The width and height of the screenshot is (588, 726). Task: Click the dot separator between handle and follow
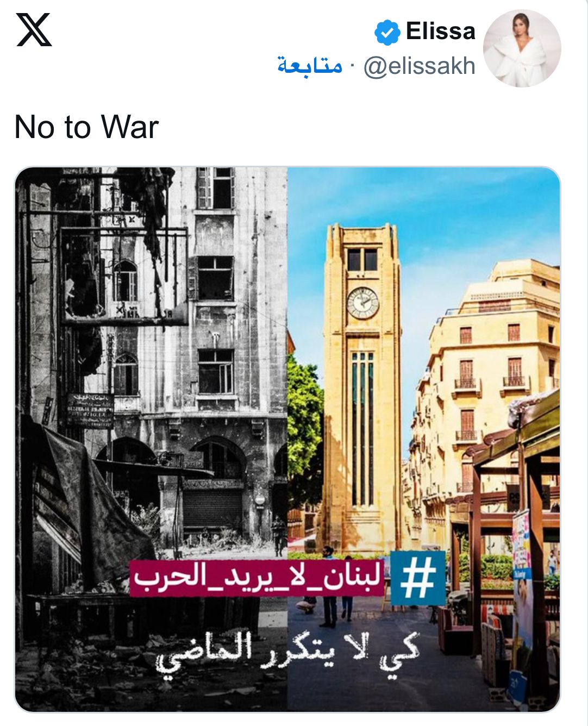352,67
